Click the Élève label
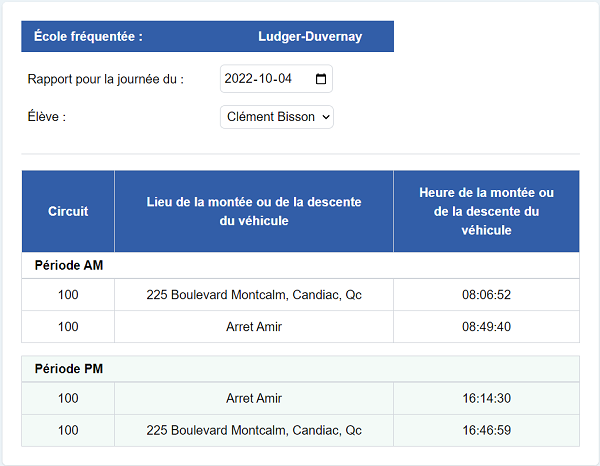600x466 pixels. [x=47, y=117]
